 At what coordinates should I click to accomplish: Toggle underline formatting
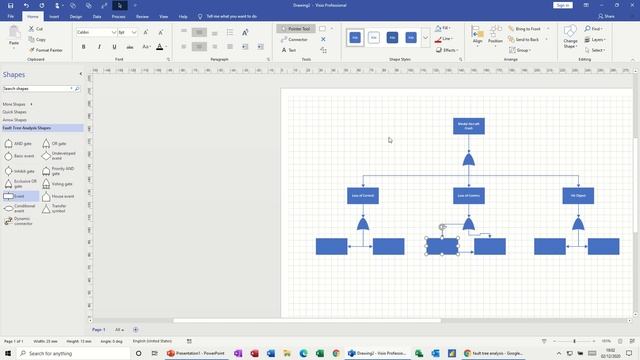114,47
